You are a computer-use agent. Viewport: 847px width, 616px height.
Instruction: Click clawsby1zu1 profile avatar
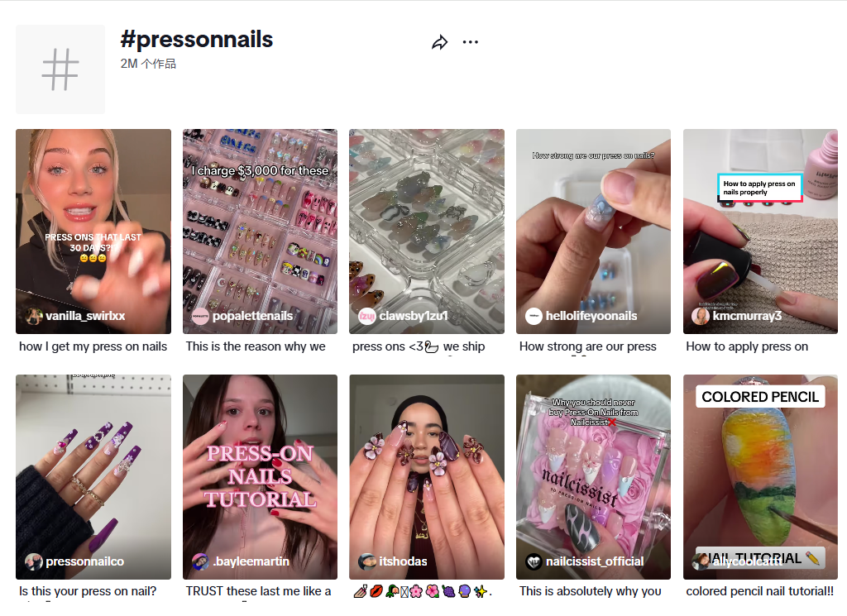point(366,316)
